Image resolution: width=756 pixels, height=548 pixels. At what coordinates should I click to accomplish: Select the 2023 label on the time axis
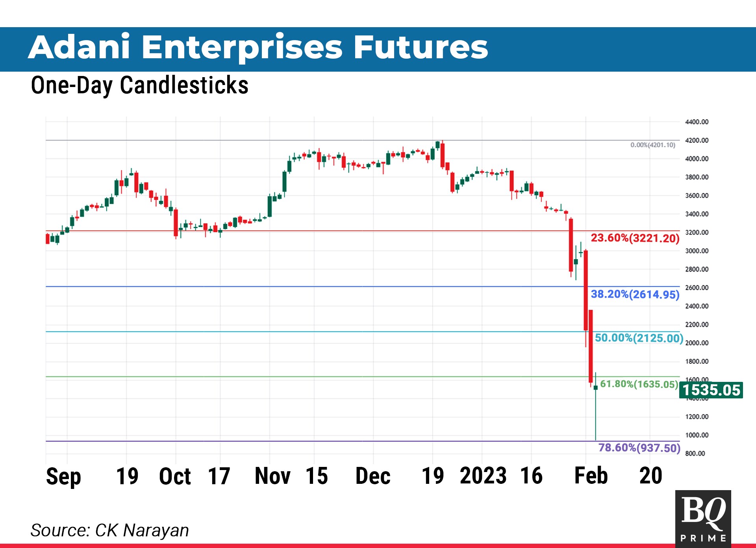click(x=483, y=476)
